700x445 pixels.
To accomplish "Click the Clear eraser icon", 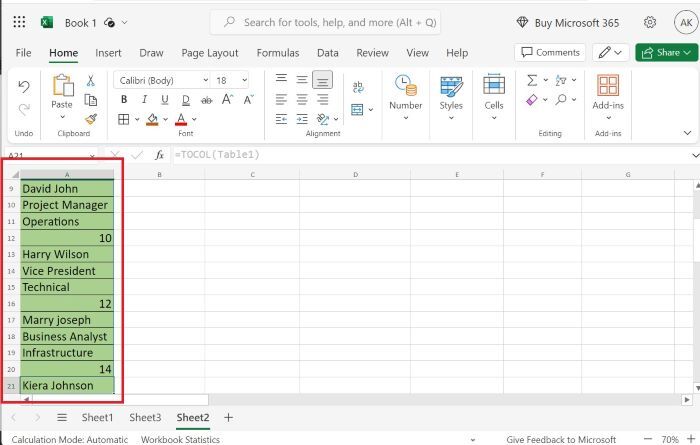I will (x=532, y=100).
